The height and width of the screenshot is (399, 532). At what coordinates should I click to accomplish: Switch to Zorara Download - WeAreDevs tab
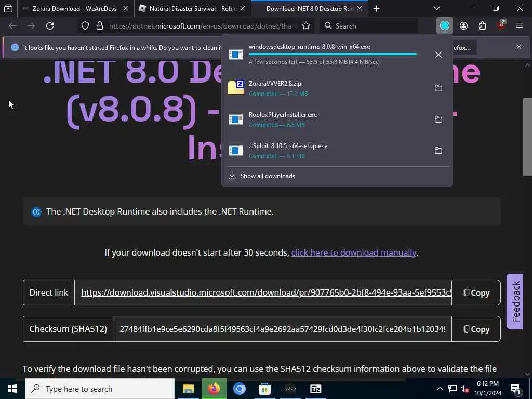[75, 8]
